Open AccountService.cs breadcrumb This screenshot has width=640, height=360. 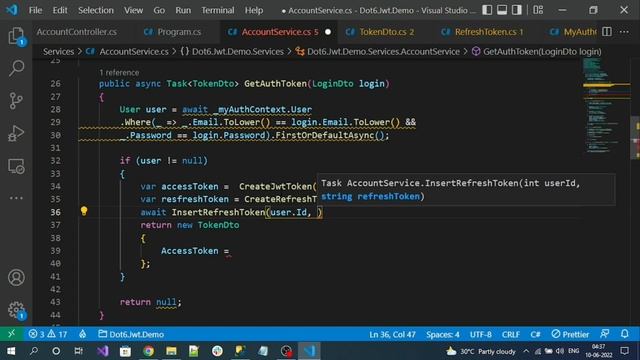[x=133, y=51]
